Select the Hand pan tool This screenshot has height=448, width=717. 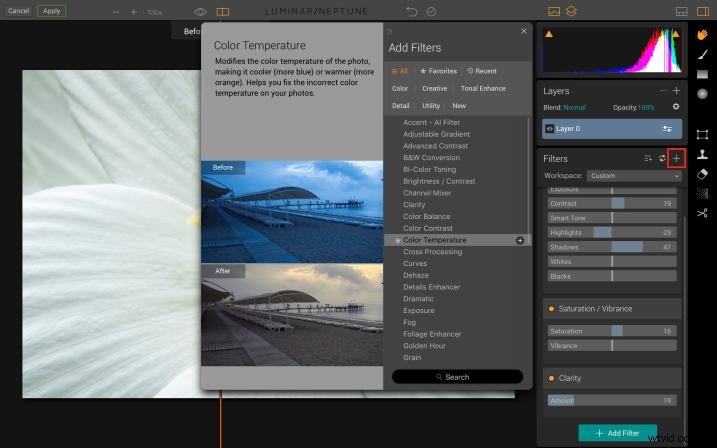point(702,34)
